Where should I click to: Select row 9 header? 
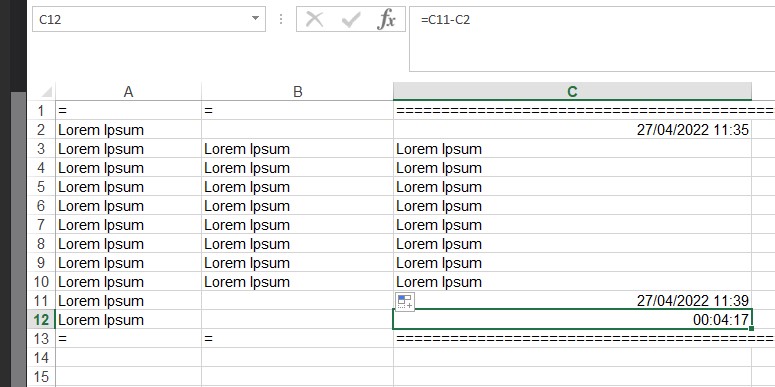41,263
